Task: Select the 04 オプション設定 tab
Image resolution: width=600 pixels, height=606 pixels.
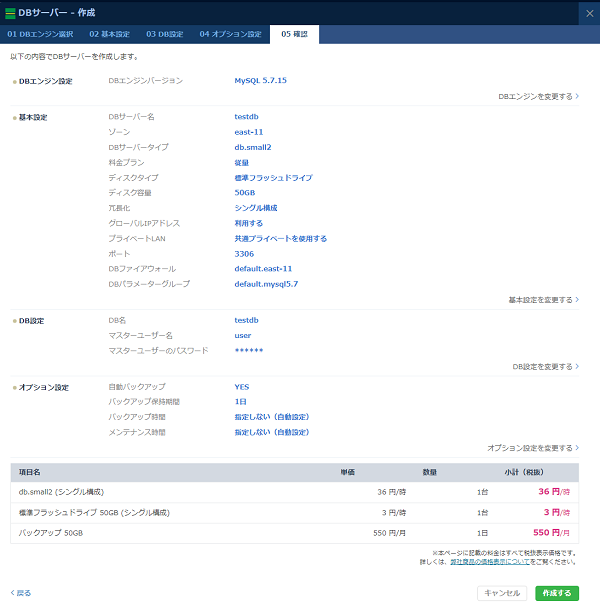Action: pyautogui.click(x=230, y=35)
